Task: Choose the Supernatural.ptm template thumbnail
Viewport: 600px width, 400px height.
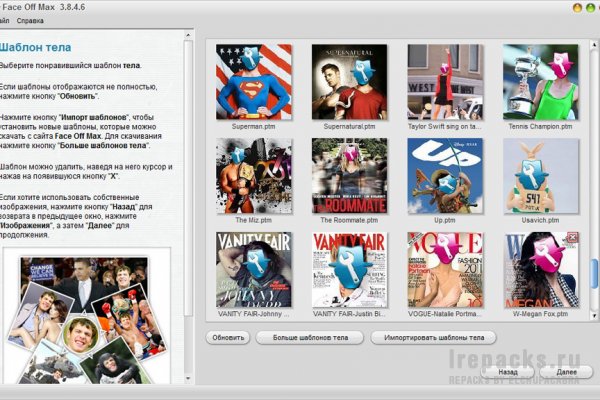Action: pyautogui.click(x=349, y=82)
